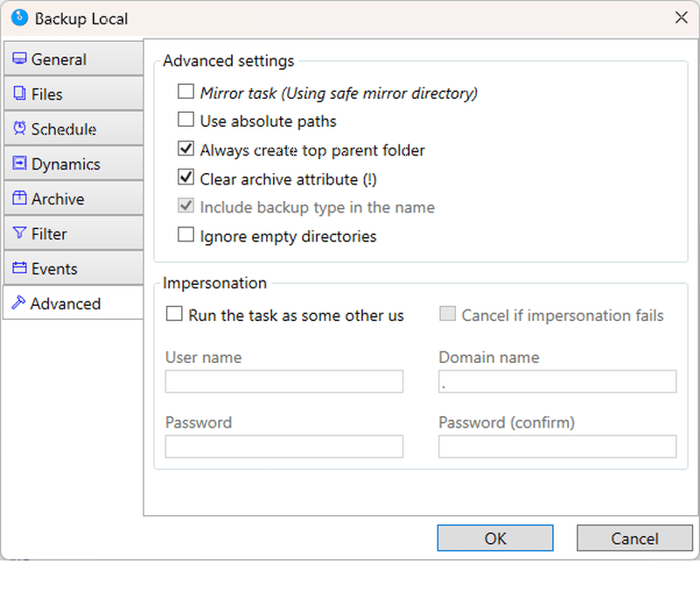700x612 pixels.
Task: Close the Backup Local dialog
Action: pos(682,17)
